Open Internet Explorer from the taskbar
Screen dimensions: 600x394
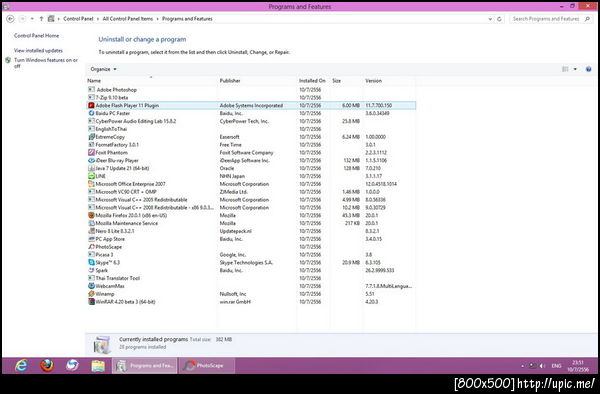tap(21, 366)
